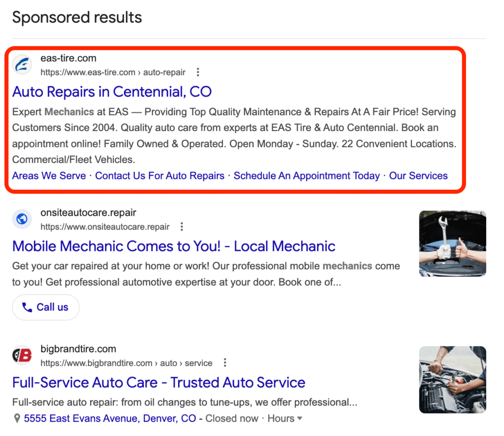Click the onsiteautocare.repair globe favicon
This screenshot has width=504, height=436.
click(22, 219)
